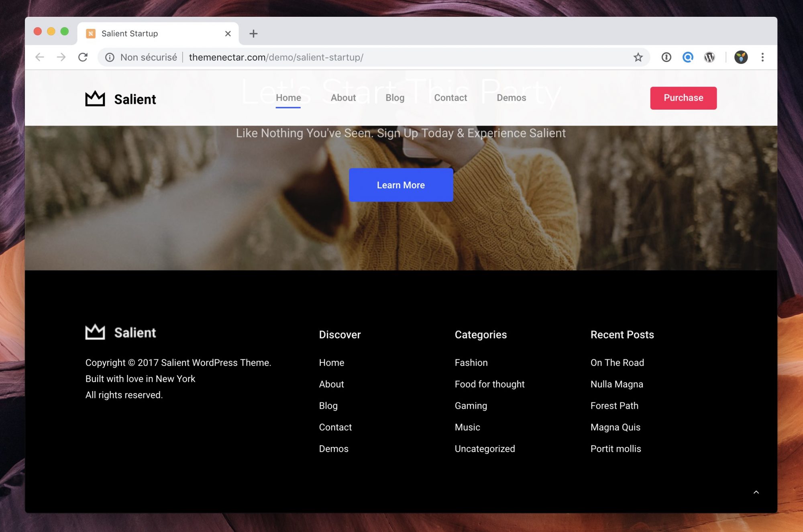The height and width of the screenshot is (532, 803).
Task: Open the user profile avatar icon
Action: [x=741, y=57]
